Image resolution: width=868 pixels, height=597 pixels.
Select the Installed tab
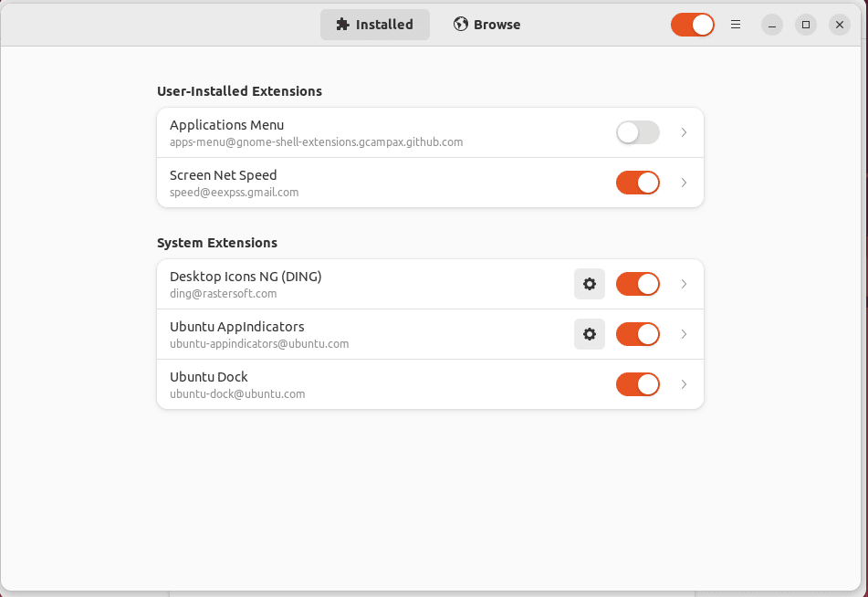(374, 24)
